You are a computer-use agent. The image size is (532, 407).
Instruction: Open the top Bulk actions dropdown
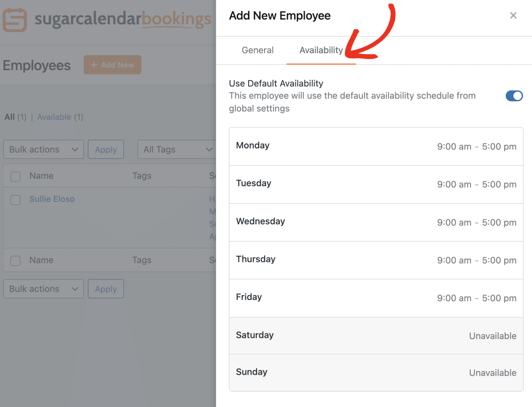point(43,149)
